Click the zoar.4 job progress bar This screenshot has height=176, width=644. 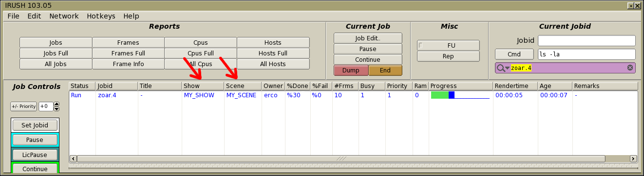(460, 95)
